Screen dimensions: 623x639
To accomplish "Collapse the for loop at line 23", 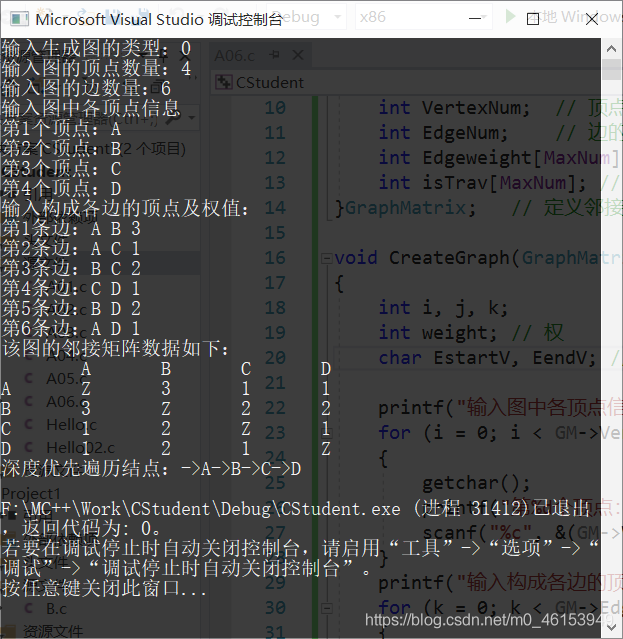I will (328, 433).
